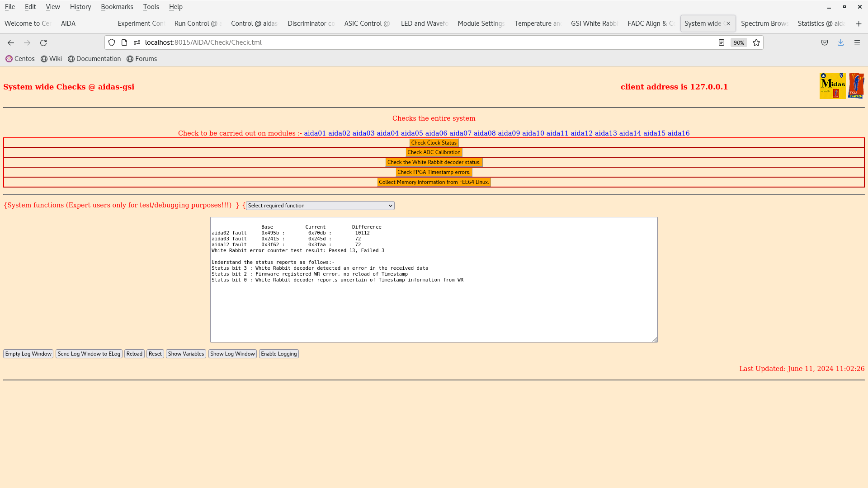This screenshot has width=868, height=488.
Task: Click the Enable Logging button
Action: (x=278, y=354)
